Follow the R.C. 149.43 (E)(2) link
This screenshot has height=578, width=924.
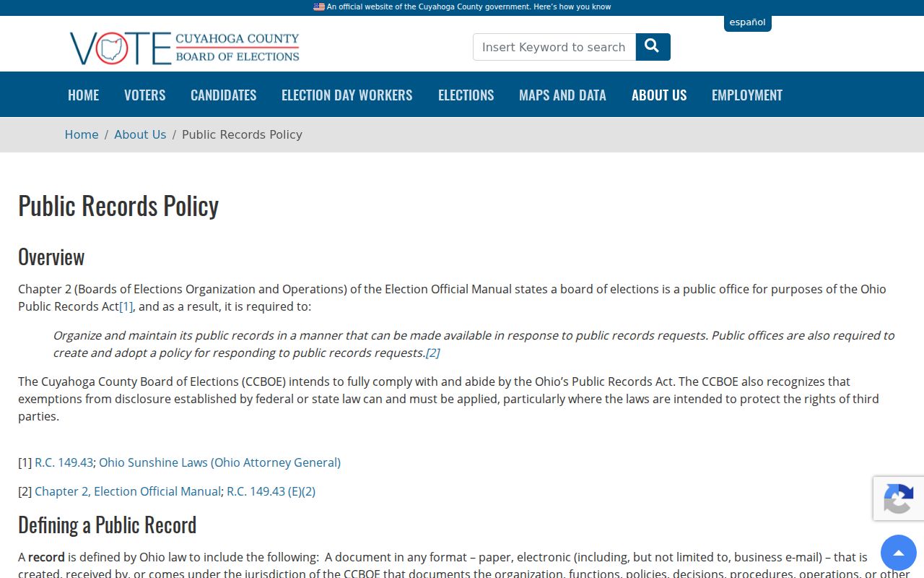pyautogui.click(x=271, y=491)
